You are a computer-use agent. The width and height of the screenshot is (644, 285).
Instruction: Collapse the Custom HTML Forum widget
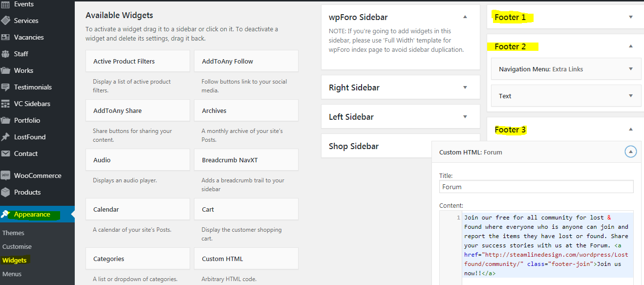pos(631,152)
